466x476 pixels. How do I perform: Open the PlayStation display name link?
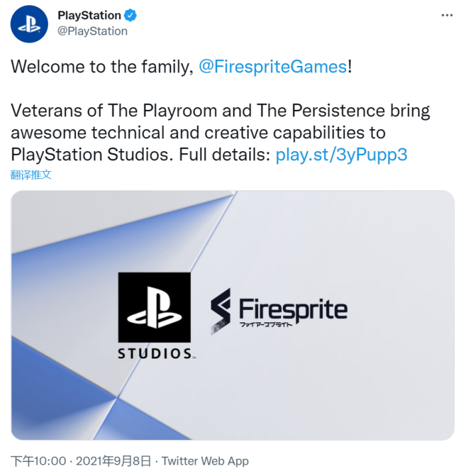pyautogui.click(x=89, y=15)
